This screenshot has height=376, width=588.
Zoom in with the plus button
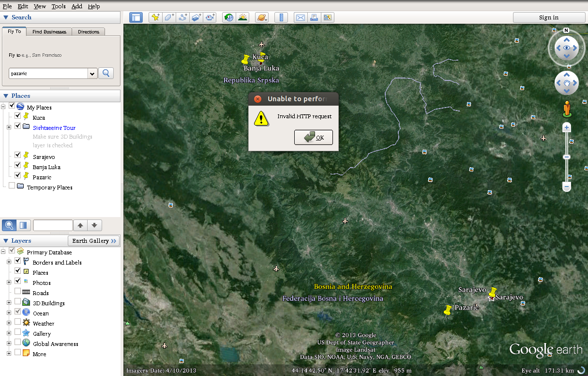tap(567, 127)
